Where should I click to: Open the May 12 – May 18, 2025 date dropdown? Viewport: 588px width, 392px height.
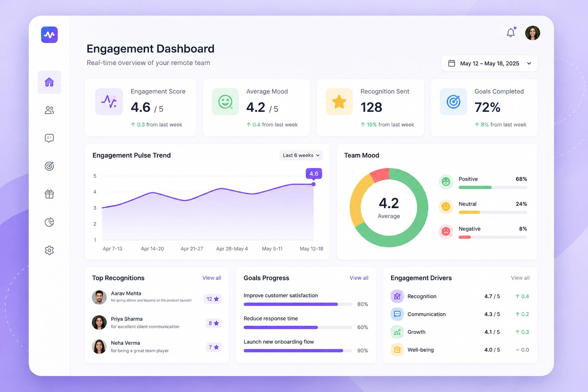coord(490,64)
